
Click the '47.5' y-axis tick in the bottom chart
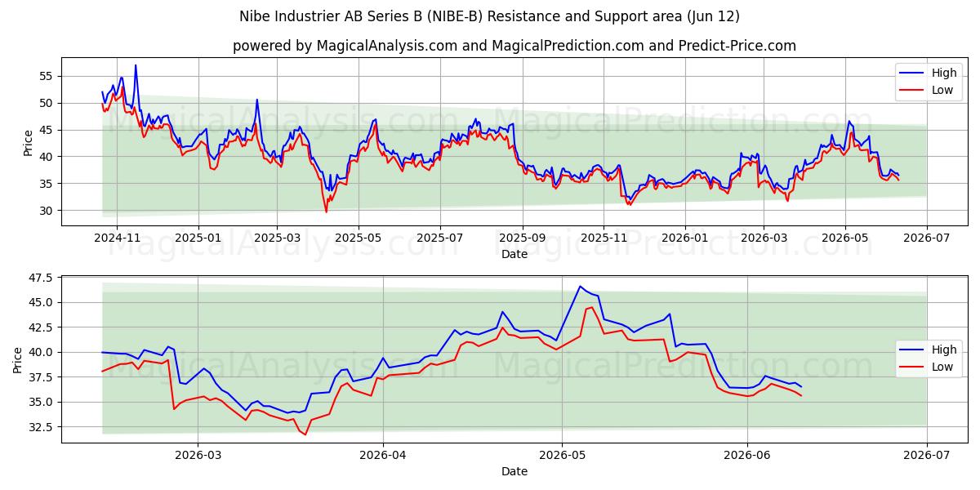pos(41,278)
